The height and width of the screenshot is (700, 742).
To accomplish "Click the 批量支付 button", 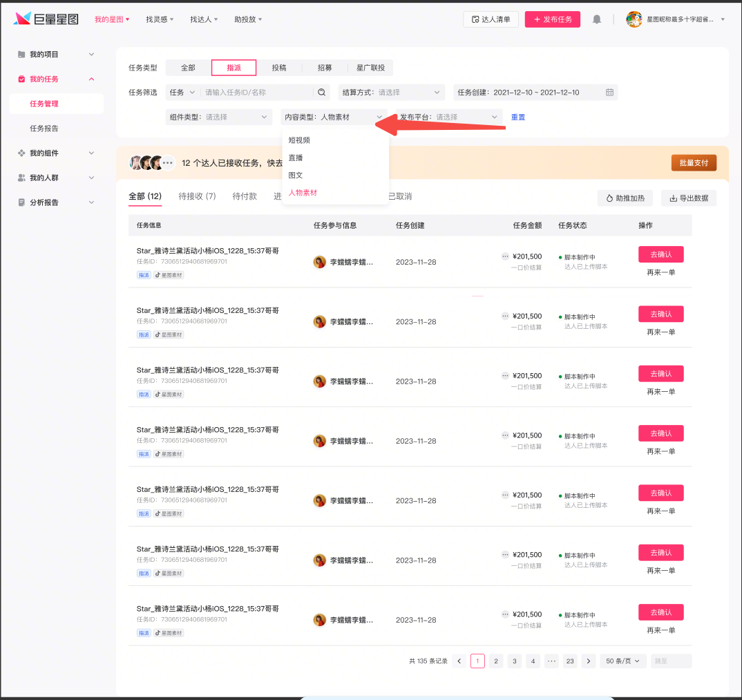I will click(x=694, y=163).
